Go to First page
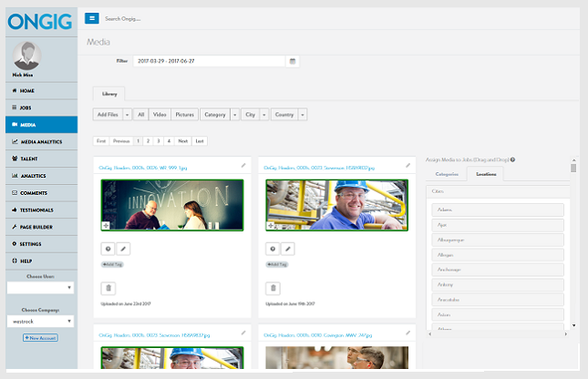The image size is (588, 379). (x=101, y=141)
